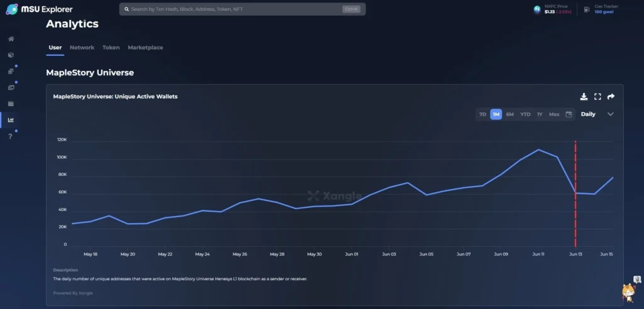The image size is (644, 309).
Task: Open the Blocks cube icon in sidebar
Action: click(11, 55)
